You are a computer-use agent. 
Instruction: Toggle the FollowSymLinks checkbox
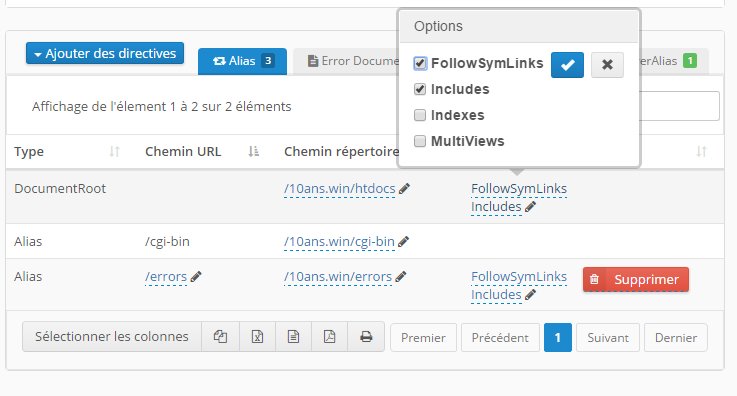coord(420,63)
